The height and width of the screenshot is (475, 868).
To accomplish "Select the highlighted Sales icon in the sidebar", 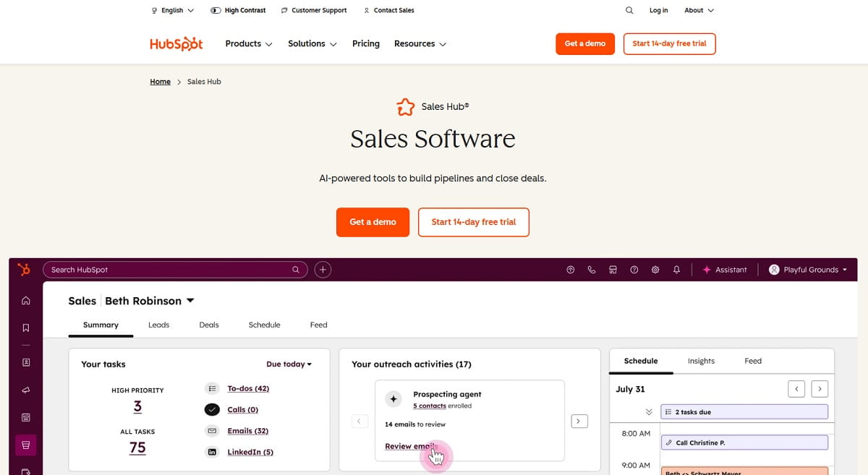I will (x=26, y=445).
